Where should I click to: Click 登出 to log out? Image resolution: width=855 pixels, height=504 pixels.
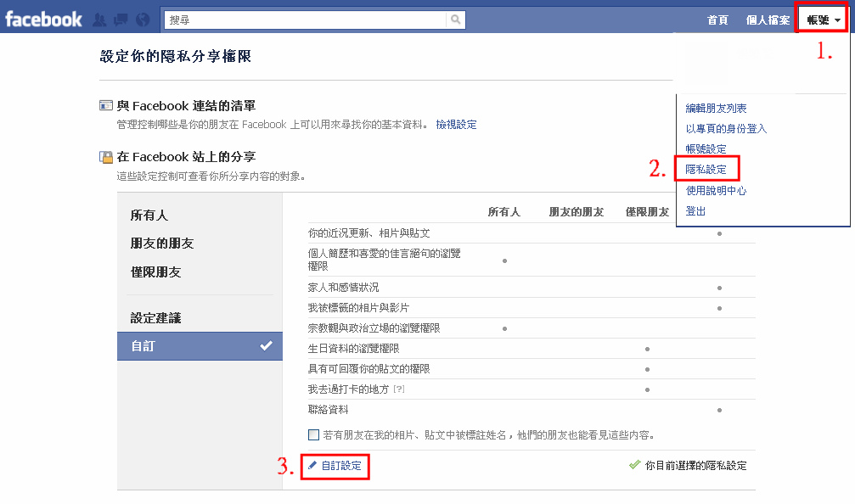pyautogui.click(x=695, y=211)
